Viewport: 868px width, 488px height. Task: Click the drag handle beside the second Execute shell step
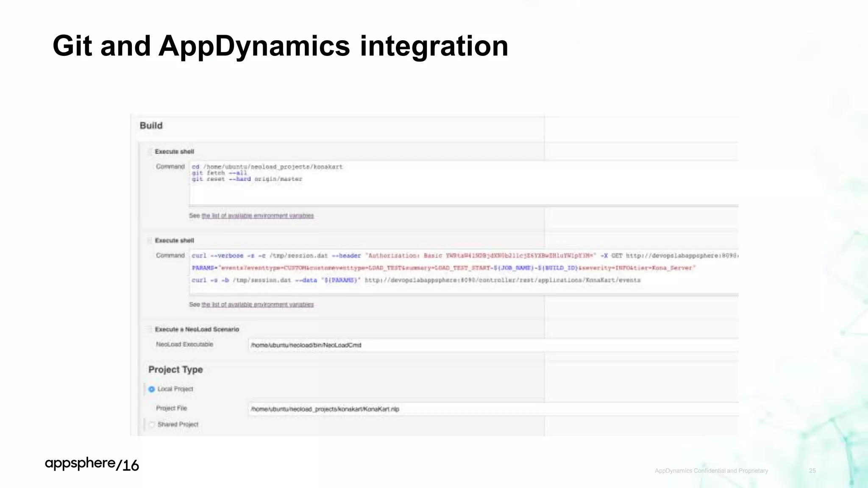[149, 241]
